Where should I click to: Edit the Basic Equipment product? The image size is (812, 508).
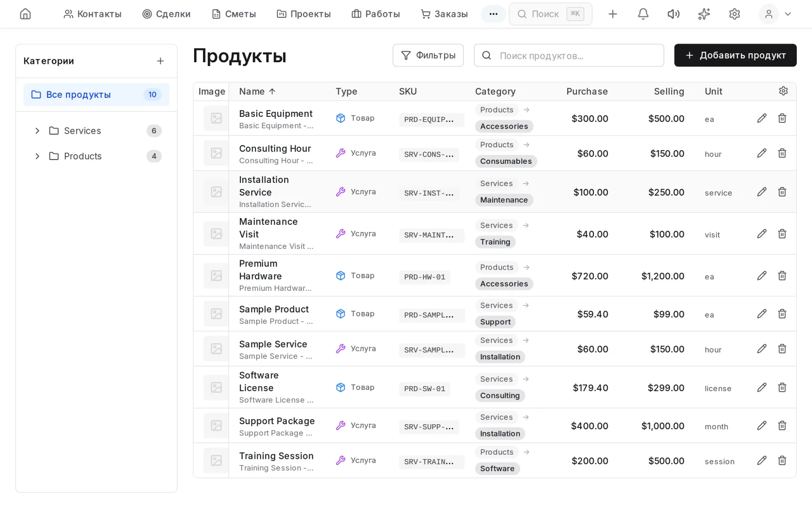[762, 118]
